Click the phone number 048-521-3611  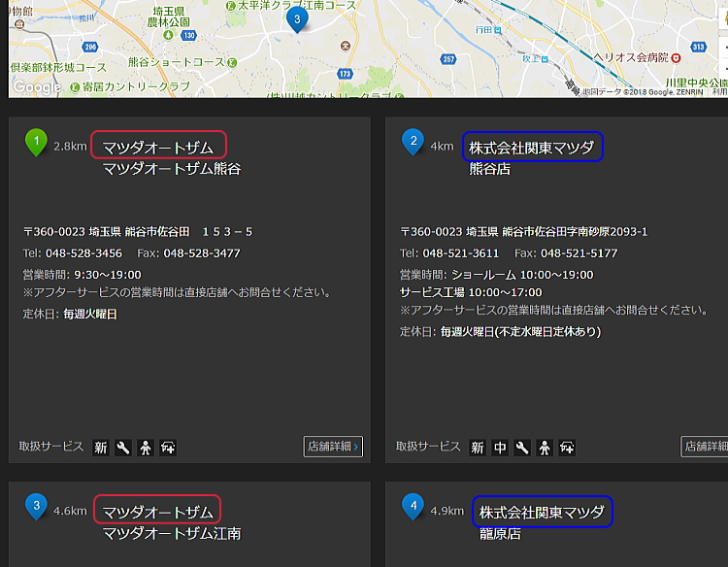tap(460, 253)
